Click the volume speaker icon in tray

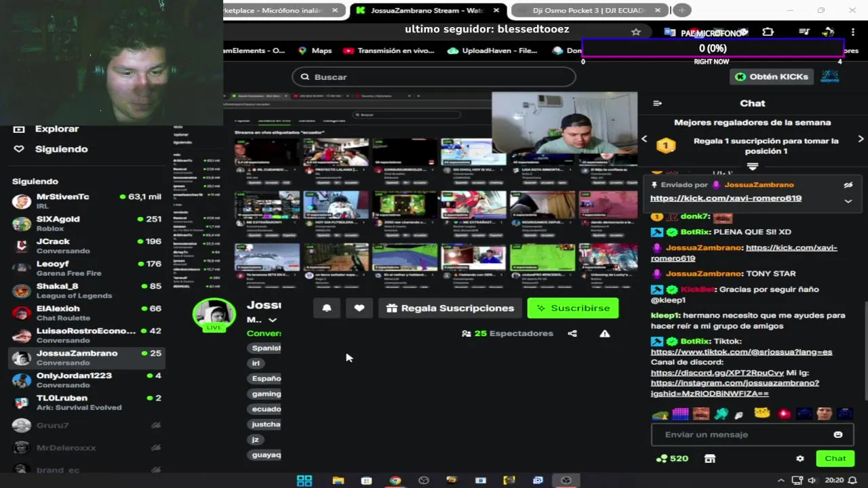(812, 481)
